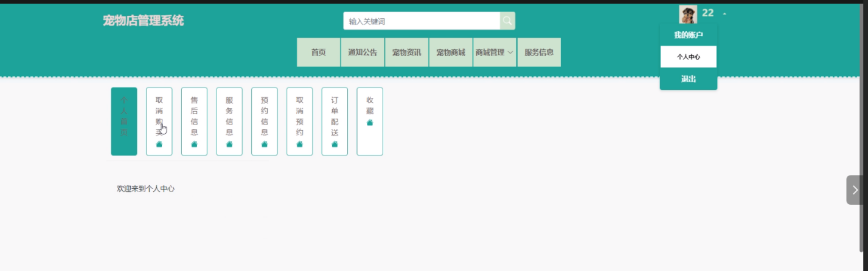The image size is (868, 271).
Task: Focus the 输入关键词 search field
Action: 422,21
